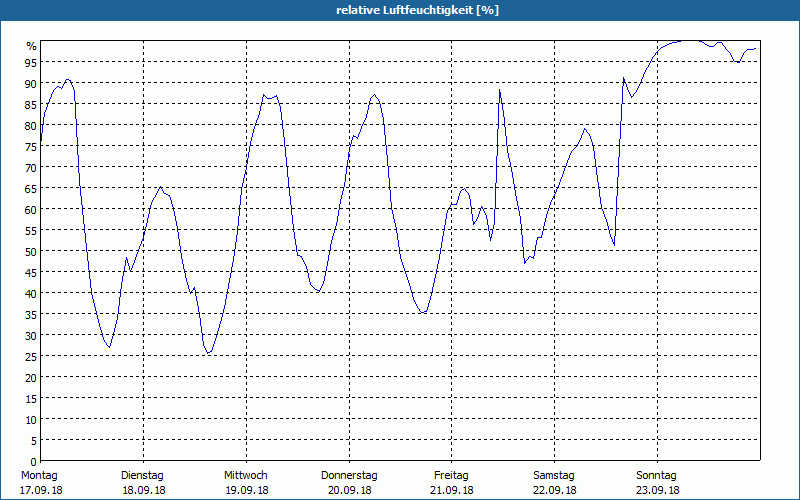Click the humidity minimum point on Tuesday afternoon
The image size is (800, 500).
(208, 353)
